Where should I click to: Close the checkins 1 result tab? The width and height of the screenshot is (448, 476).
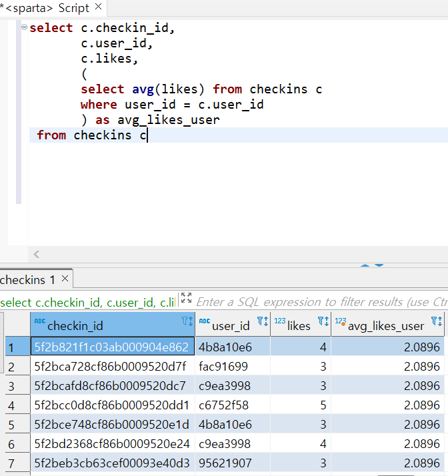(x=65, y=279)
